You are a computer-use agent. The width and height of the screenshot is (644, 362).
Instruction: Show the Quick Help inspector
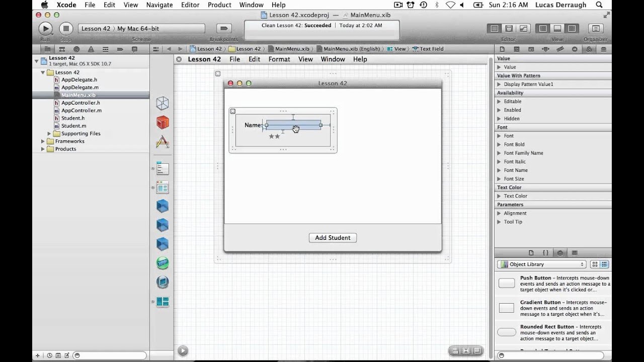517,49
